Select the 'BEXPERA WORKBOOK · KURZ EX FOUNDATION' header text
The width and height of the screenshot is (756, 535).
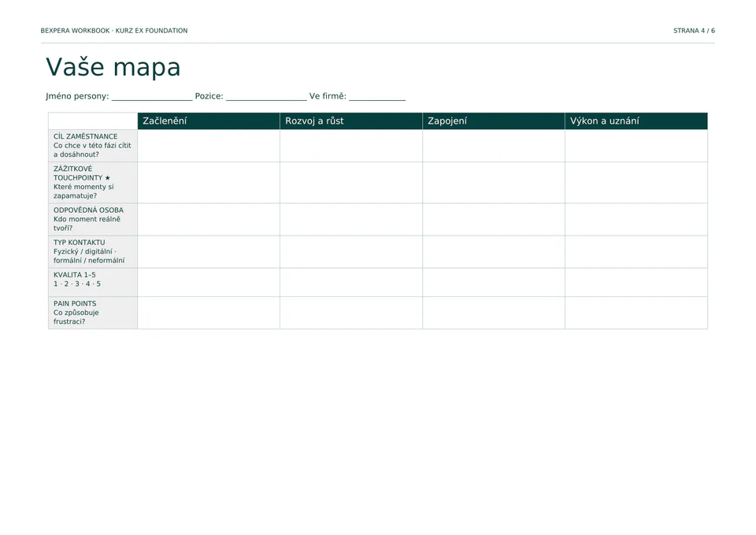pyautogui.click(x=114, y=31)
